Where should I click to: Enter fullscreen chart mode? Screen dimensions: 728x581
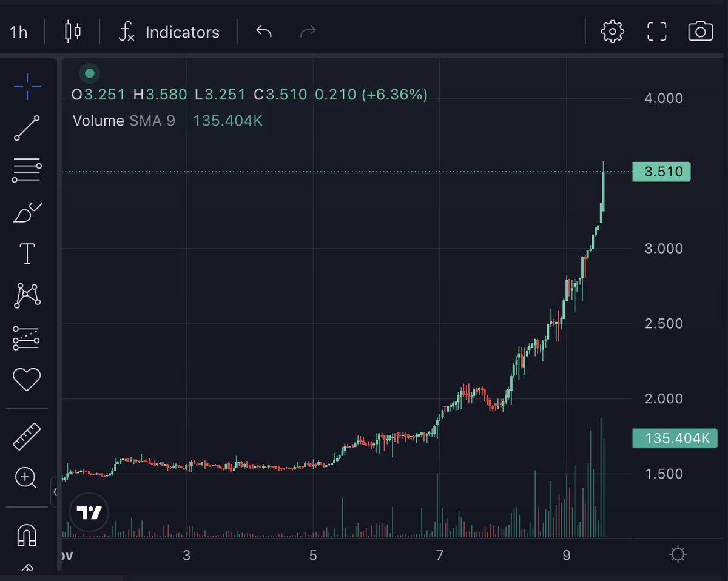click(x=656, y=32)
